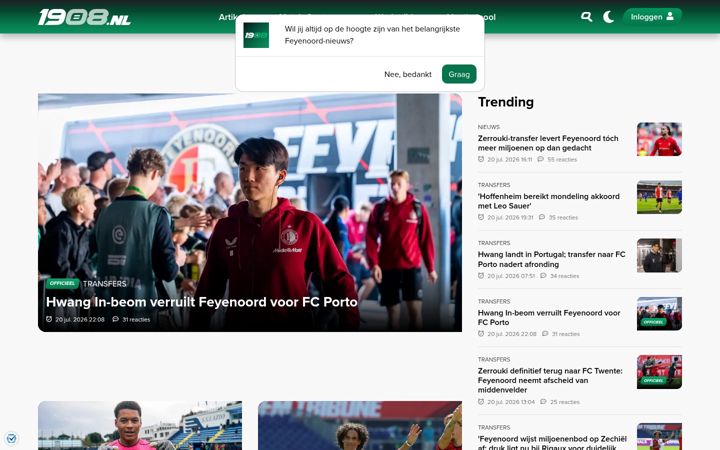Viewport: 720px width, 450px height.
Task: Open 'Hoffenheim bereikt mondeling akkoord' article
Action: coord(548,201)
